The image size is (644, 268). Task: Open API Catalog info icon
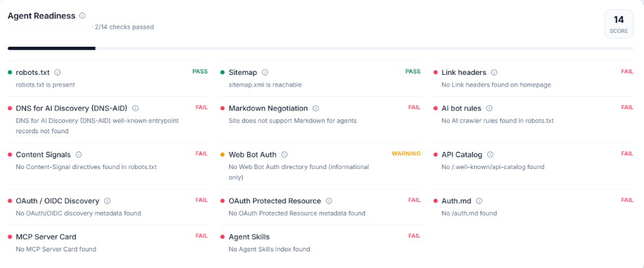point(490,155)
